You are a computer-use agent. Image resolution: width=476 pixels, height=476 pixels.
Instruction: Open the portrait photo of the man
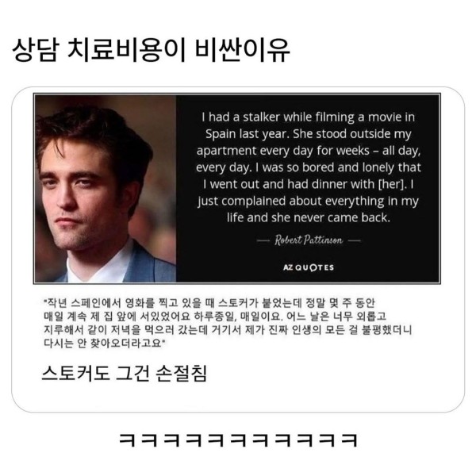pos(106,189)
